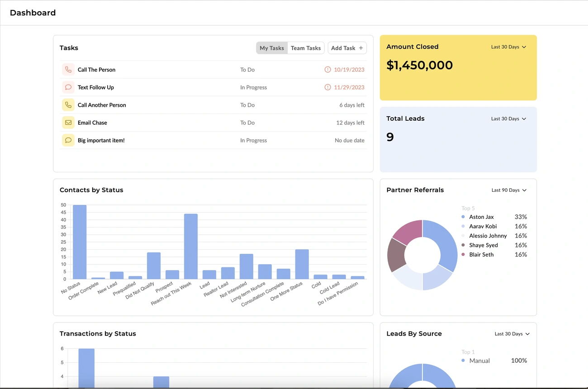Click the 33% value for Aston Jax
Viewport: 588px width, 389px height.
tap(521, 217)
